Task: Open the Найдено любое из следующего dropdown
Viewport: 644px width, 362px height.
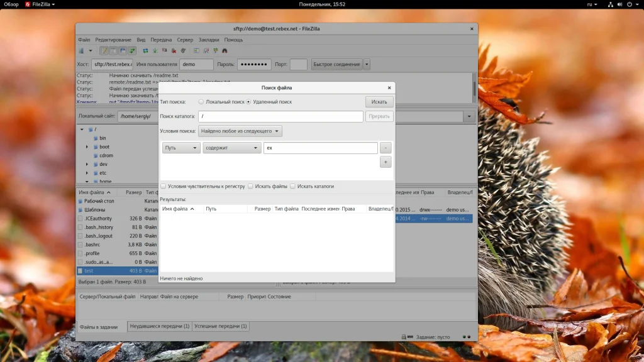Action: (240, 131)
